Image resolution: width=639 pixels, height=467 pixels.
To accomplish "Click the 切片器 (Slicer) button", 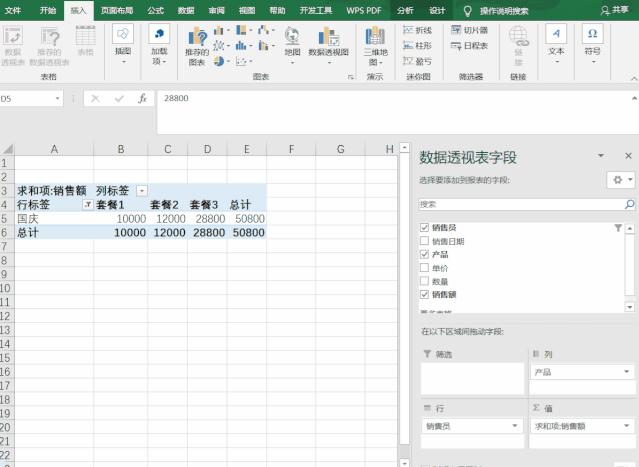I will (x=469, y=30).
